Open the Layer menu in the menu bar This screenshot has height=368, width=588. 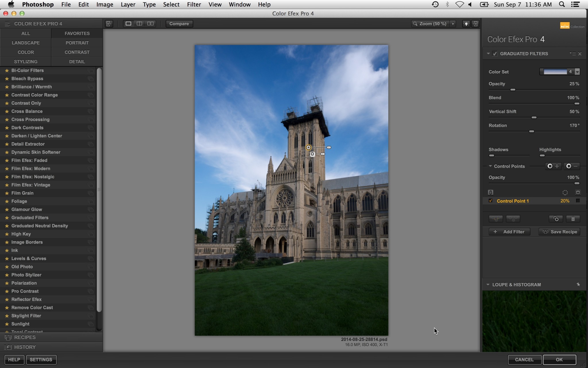click(x=128, y=4)
